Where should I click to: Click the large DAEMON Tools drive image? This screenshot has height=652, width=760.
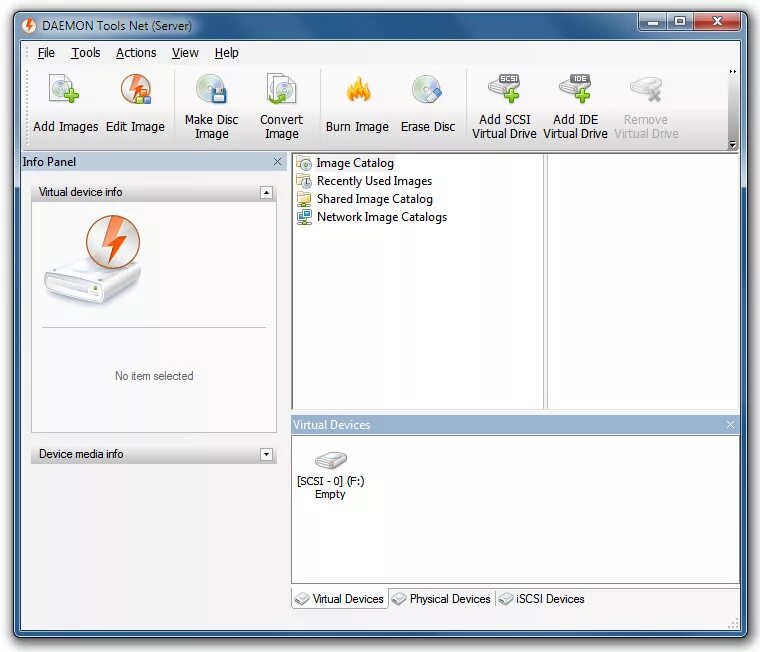point(93,259)
